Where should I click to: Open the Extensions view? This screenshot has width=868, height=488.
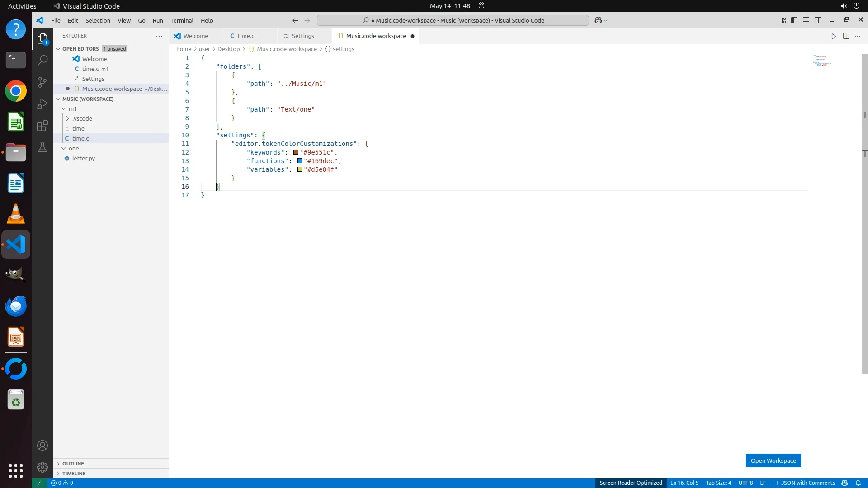(x=42, y=126)
